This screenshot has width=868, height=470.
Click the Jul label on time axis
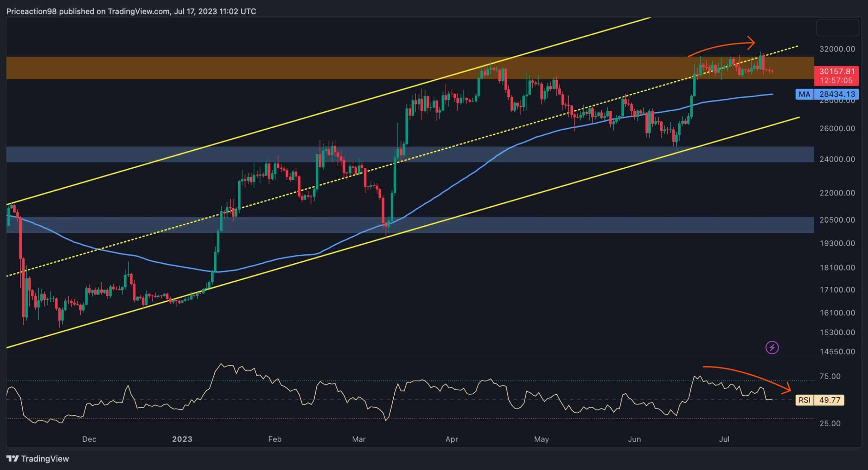pyautogui.click(x=724, y=439)
